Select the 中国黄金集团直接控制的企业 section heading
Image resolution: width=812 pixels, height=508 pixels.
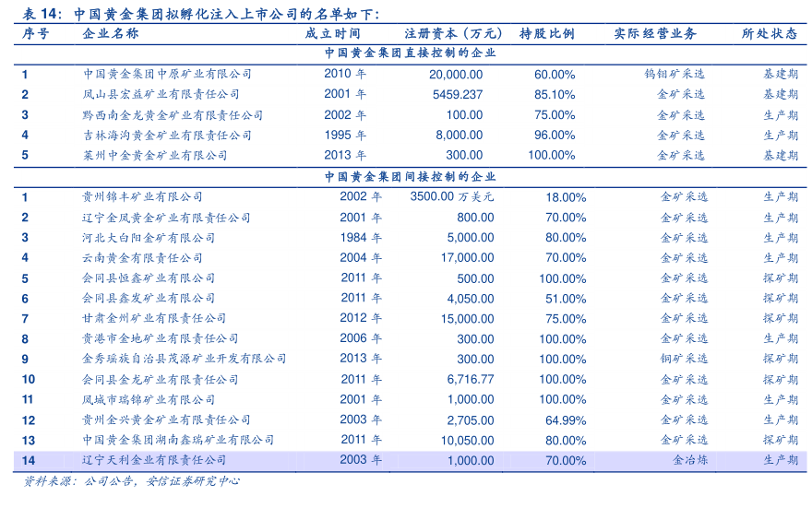410,53
